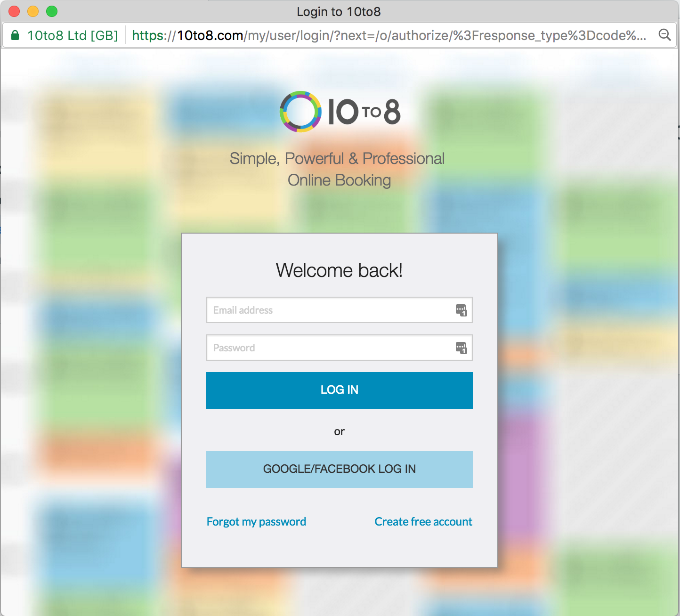Click the Login to 10to8 window title

pyautogui.click(x=339, y=12)
